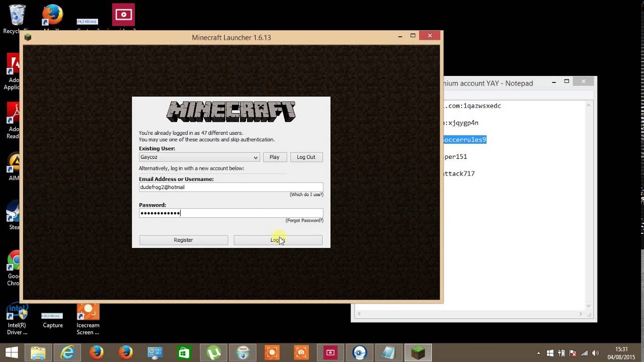This screenshot has width=644, height=362.
Task: Minimize the Minecraft Launcher window
Action: coord(400,36)
